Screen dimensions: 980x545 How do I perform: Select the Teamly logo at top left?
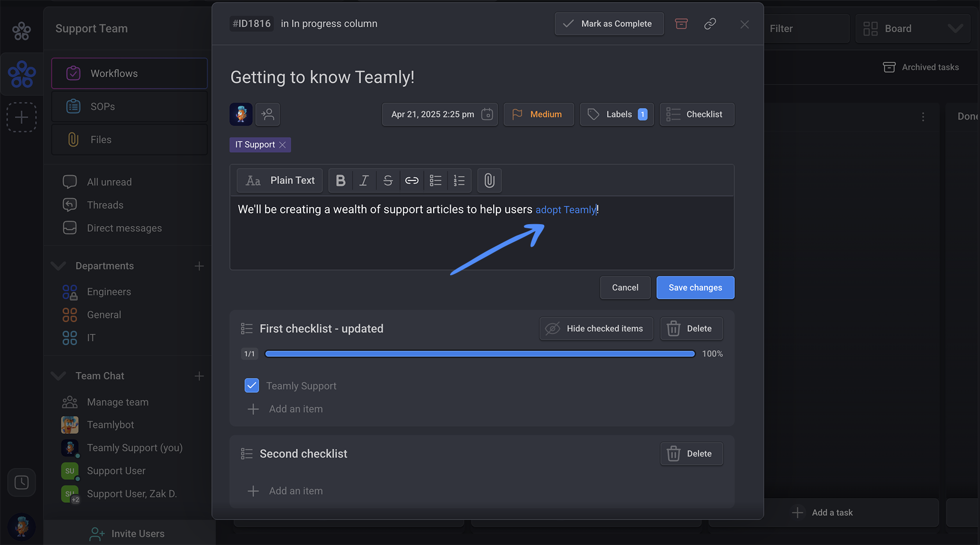click(22, 31)
